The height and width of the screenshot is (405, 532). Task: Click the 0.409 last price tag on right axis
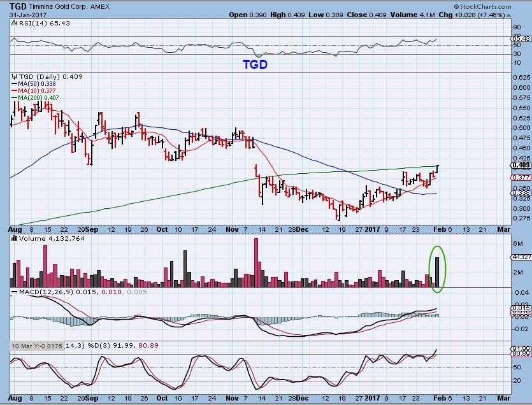521,166
